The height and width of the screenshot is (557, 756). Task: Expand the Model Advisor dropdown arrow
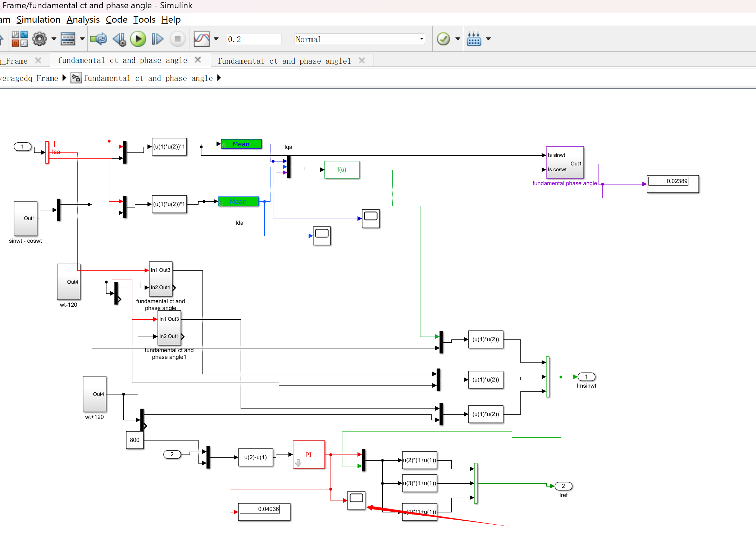click(x=458, y=39)
